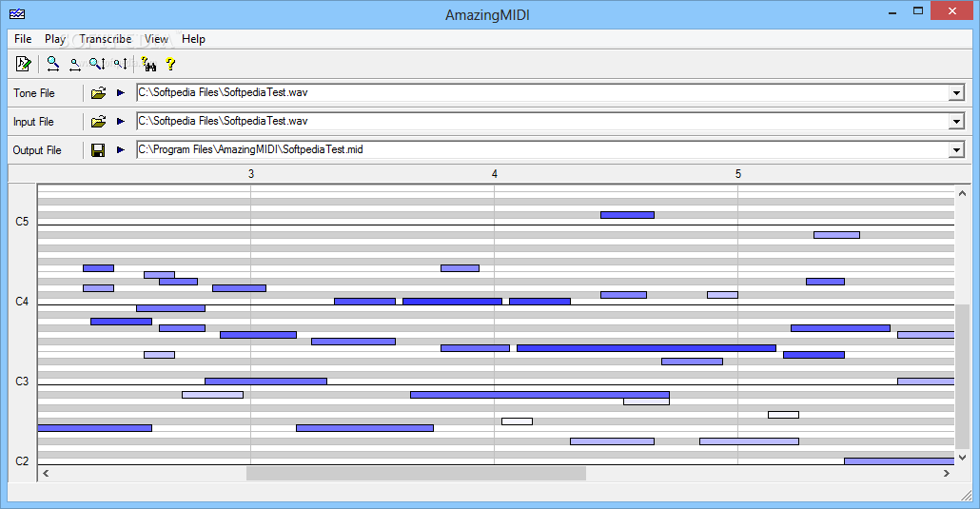
Task: Click measure marker 5 on the ruler
Action: pos(738,174)
